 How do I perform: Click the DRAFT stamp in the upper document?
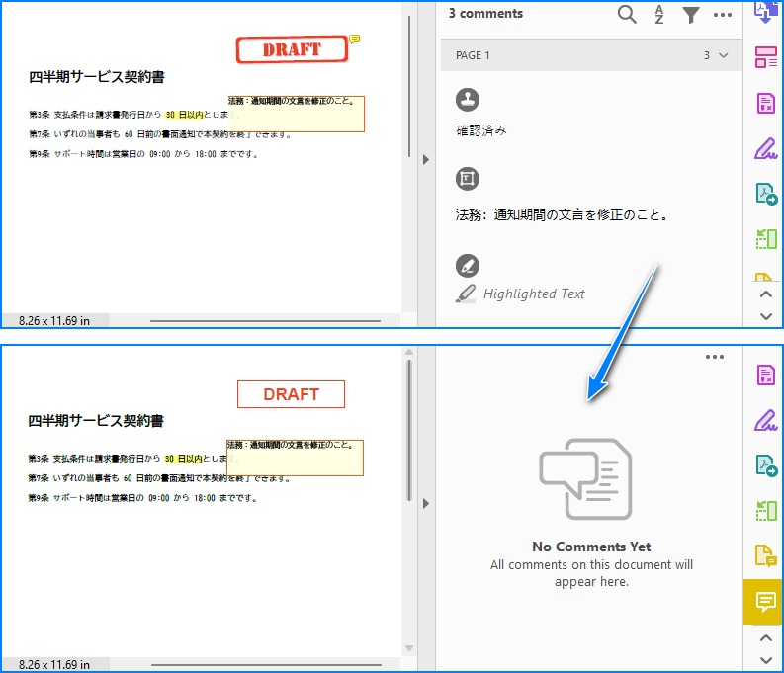click(292, 49)
